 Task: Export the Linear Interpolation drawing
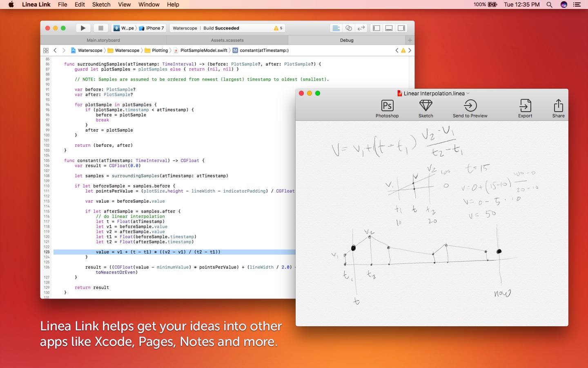pyautogui.click(x=525, y=109)
